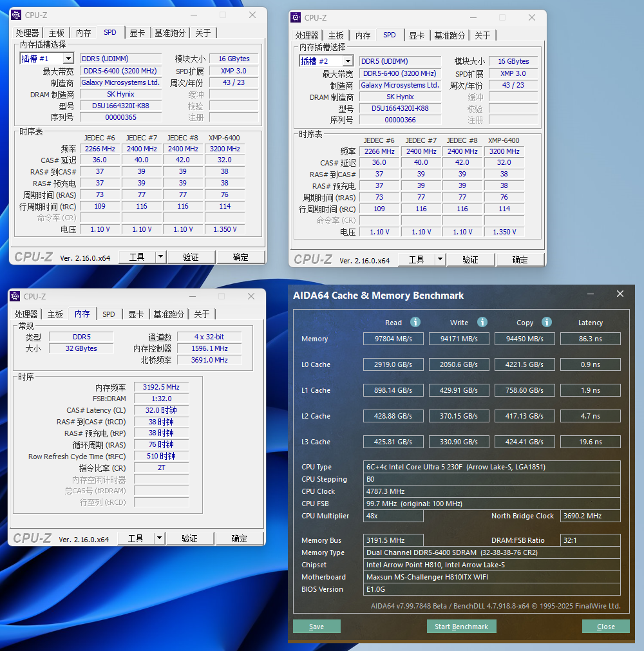Click 验证 button in slot #2 window
644x651 pixels.
point(470,259)
